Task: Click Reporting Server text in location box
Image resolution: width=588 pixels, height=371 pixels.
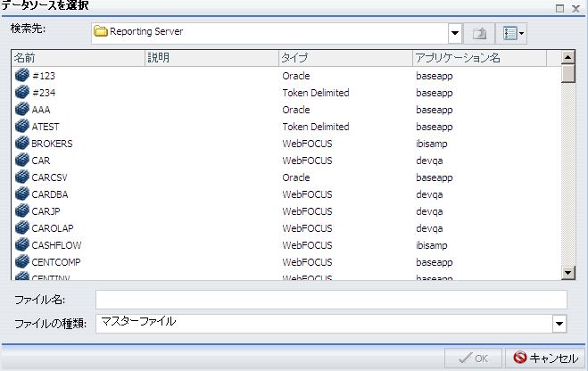Action: click(146, 31)
